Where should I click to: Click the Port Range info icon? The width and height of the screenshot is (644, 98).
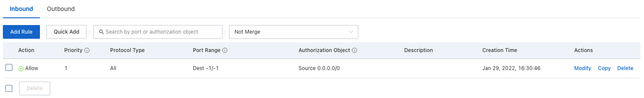coord(225,50)
